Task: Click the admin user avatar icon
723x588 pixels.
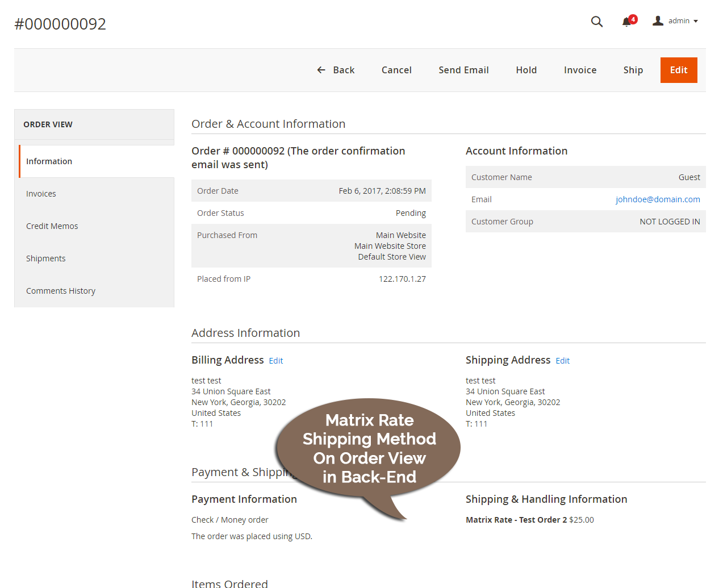Action: click(658, 20)
